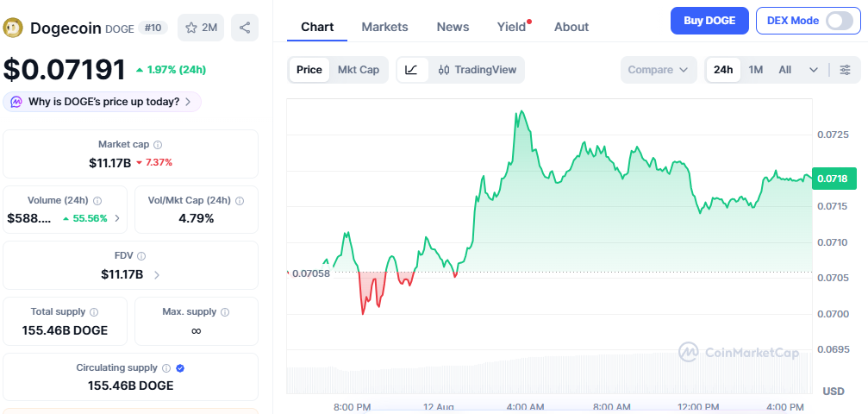Image resolution: width=868 pixels, height=414 pixels.
Task: Expand more time range options chevron
Action: tap(813, 70)
